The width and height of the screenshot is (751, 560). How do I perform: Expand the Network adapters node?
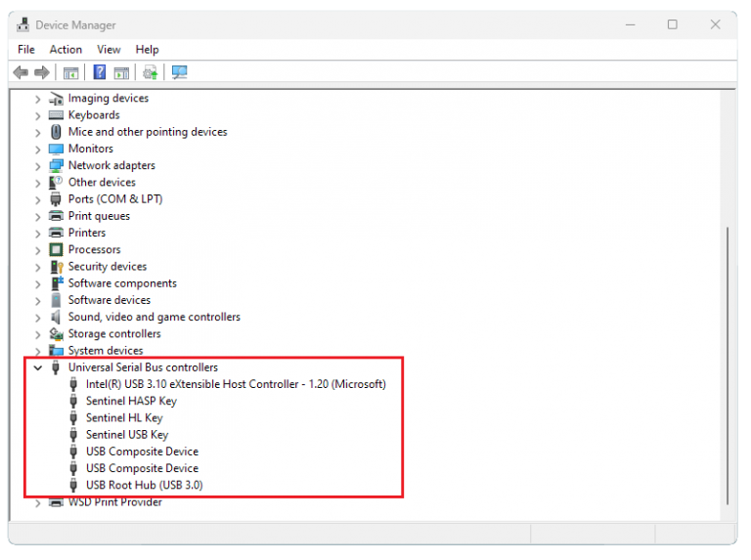pos(38,166)
